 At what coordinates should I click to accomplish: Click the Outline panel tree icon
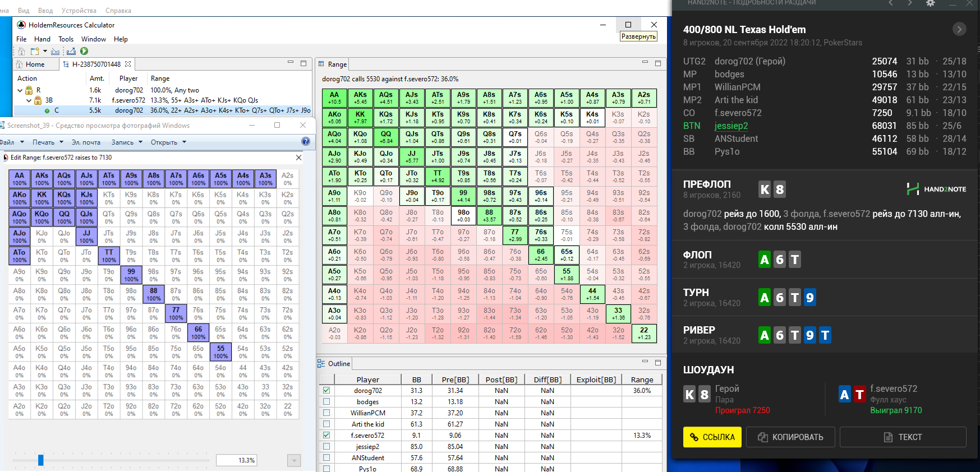pyautogui.click(x=321, y=363)
